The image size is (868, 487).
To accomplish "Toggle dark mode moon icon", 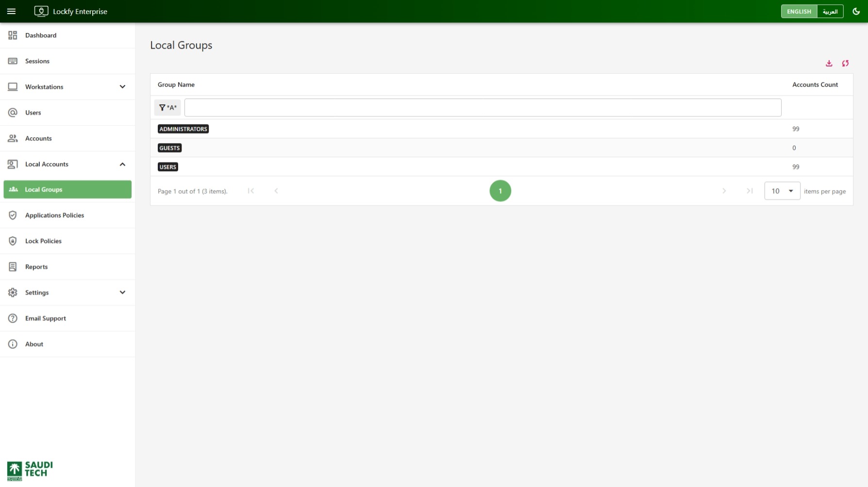I will (856, 11).
